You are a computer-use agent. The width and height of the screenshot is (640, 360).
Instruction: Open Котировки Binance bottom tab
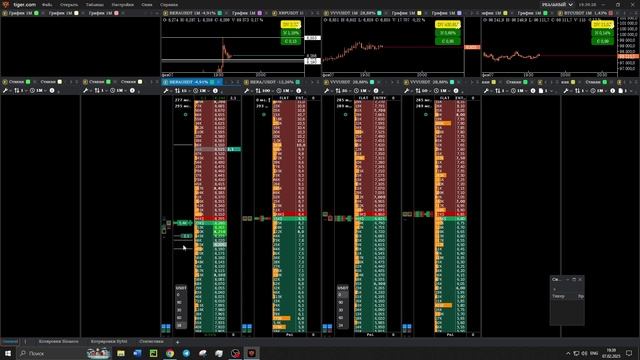tap(58, 341)
